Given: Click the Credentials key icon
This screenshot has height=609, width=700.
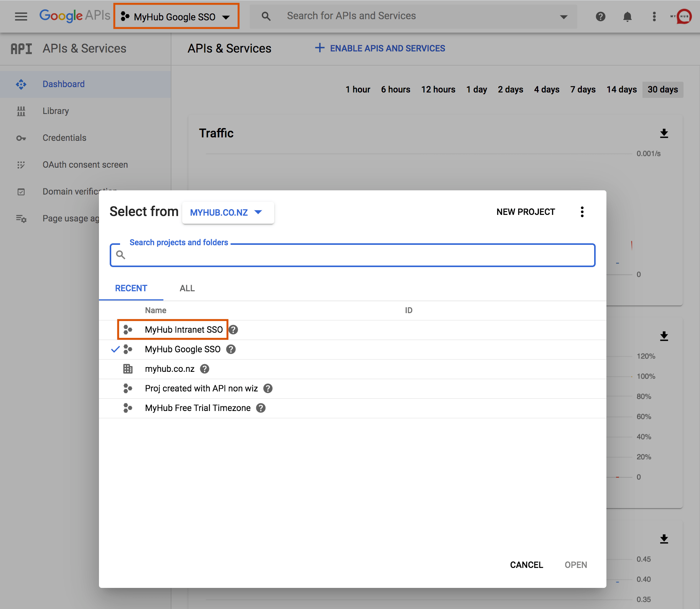Looking at the screenshot, I should (21, 138).
